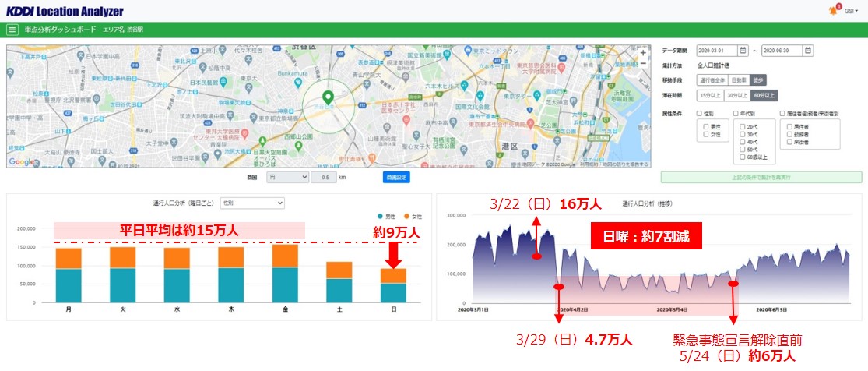Click the 土 (Saturday) bar
The width and height of the screenshot is (868, 371).
[x=339, y=282]
